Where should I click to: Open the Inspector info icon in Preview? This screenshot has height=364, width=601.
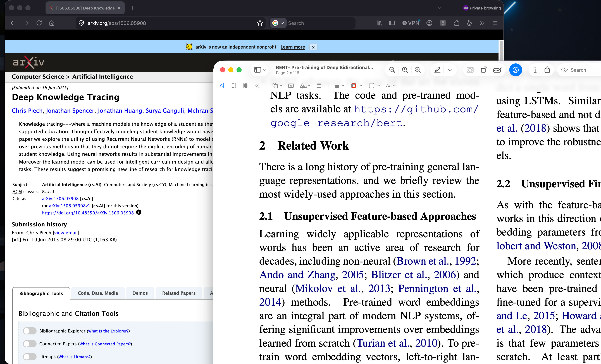[x=535, y=70]
